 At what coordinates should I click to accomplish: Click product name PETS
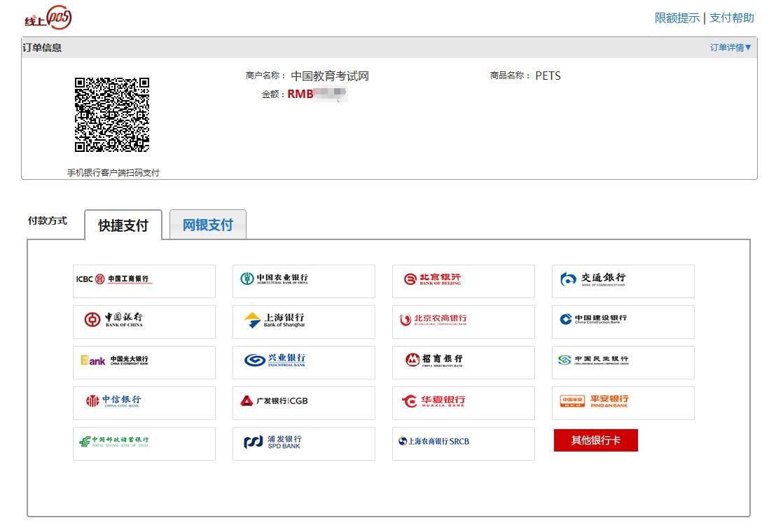tap(548, 76)
